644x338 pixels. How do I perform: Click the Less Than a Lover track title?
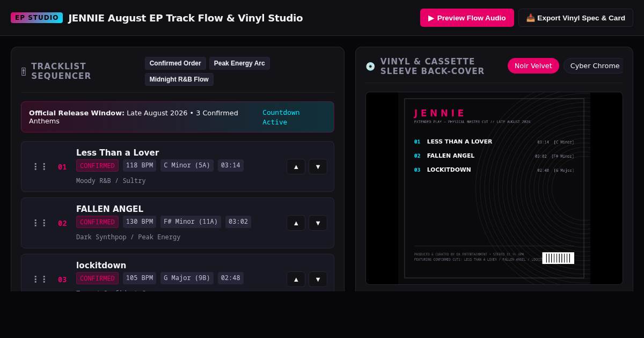pyautogui.click(x=118, y=153)
